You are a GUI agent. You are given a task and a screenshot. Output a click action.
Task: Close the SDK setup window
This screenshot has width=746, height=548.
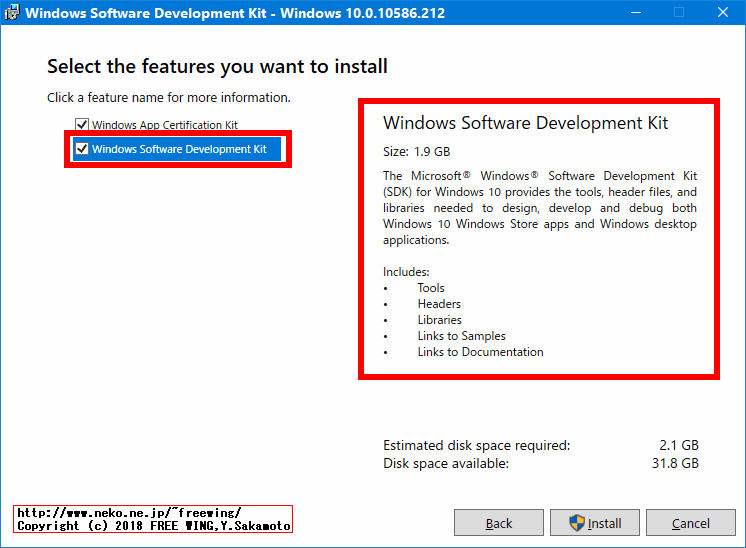723,12
